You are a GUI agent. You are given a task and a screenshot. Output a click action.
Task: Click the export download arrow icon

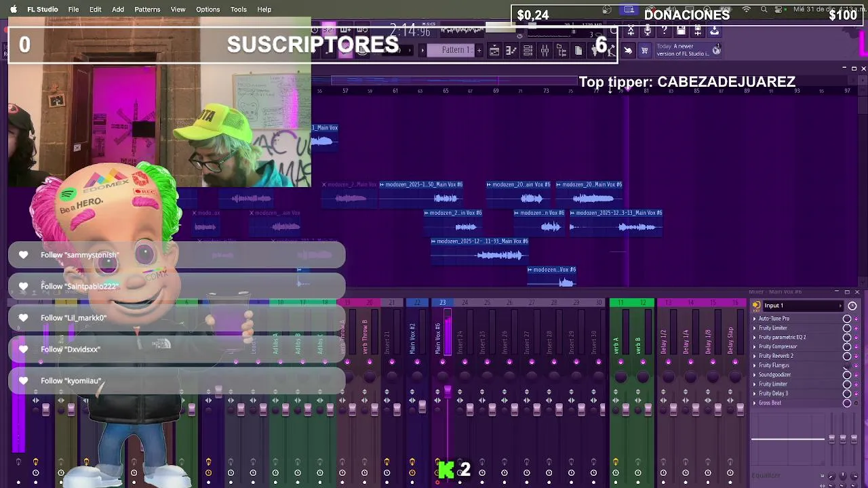tap(714, 30)
